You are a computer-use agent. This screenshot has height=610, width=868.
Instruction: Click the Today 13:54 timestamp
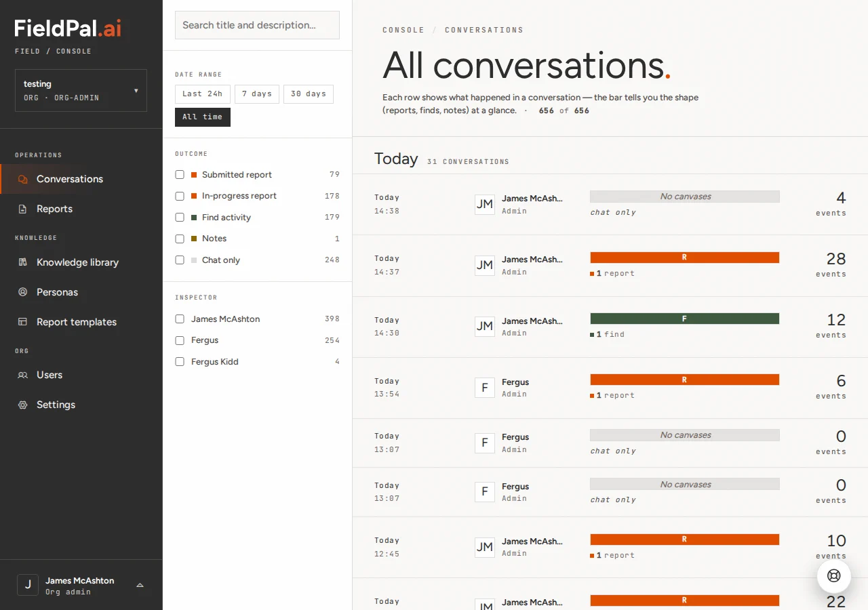tap(387, 388)
